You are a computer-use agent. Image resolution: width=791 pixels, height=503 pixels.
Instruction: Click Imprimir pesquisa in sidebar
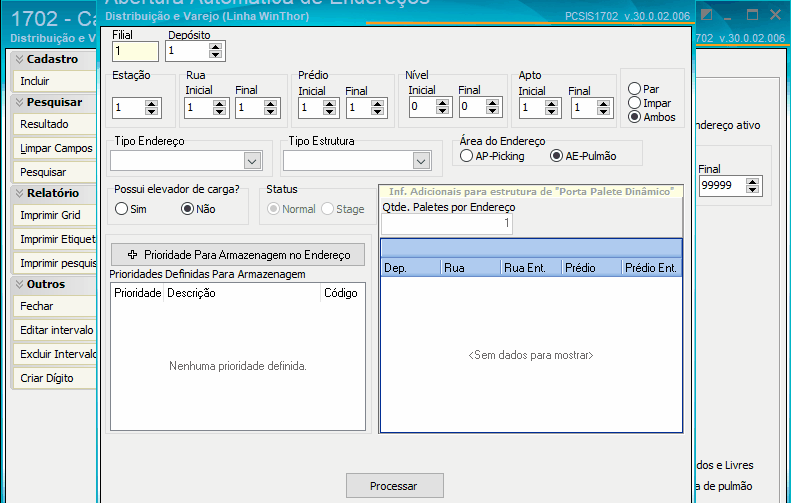(54, 263)
